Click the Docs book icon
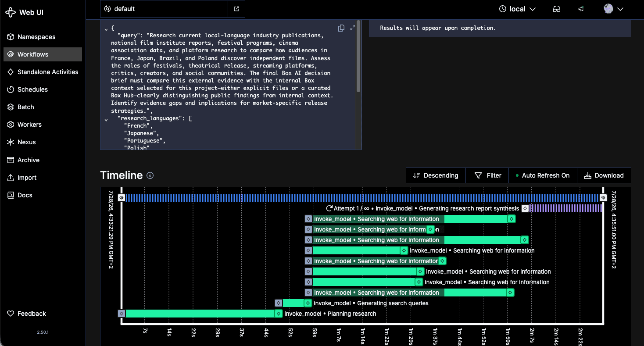This screenshot has width=644, height=346. click(x=11, y=195)
